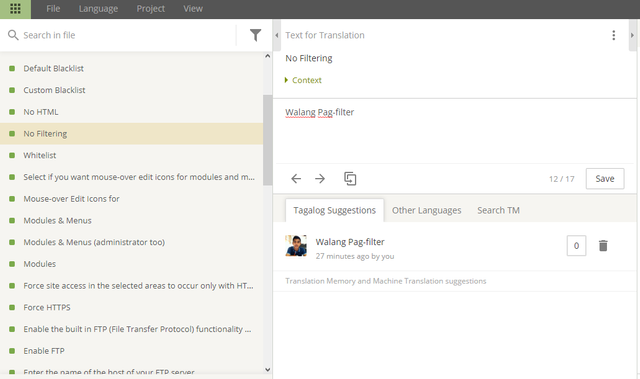This screenshot has height=379, width=640.
Task: Click the Search in file field
Action: (x=128, y=35)
